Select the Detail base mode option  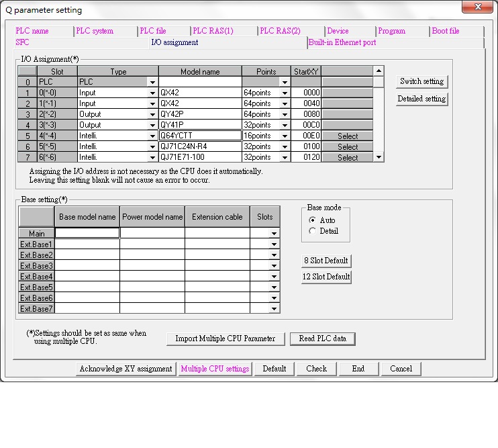tap(312, 231)
